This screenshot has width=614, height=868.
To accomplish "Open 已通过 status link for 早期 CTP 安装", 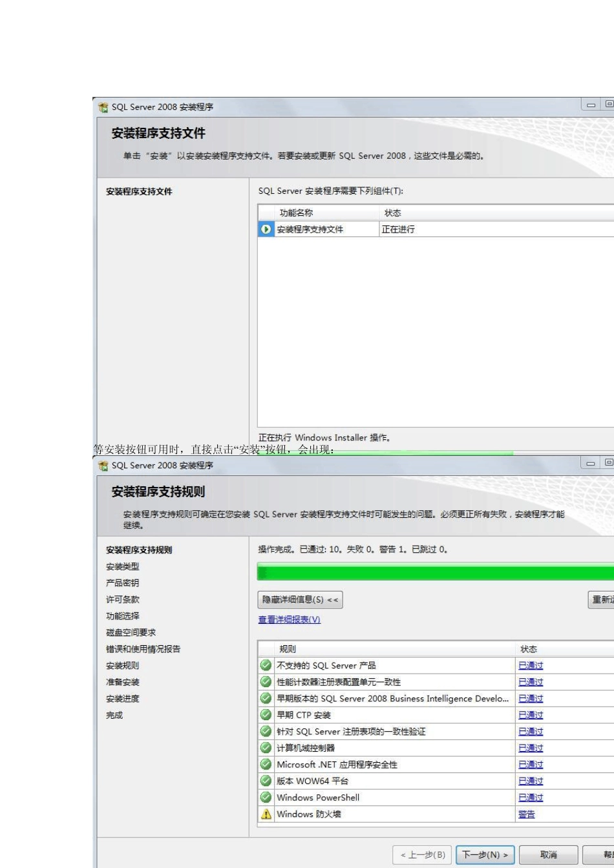I will (531, 715).
